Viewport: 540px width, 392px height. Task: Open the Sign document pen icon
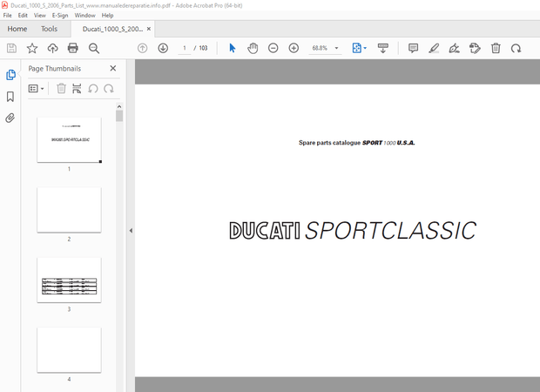[455, 48]
